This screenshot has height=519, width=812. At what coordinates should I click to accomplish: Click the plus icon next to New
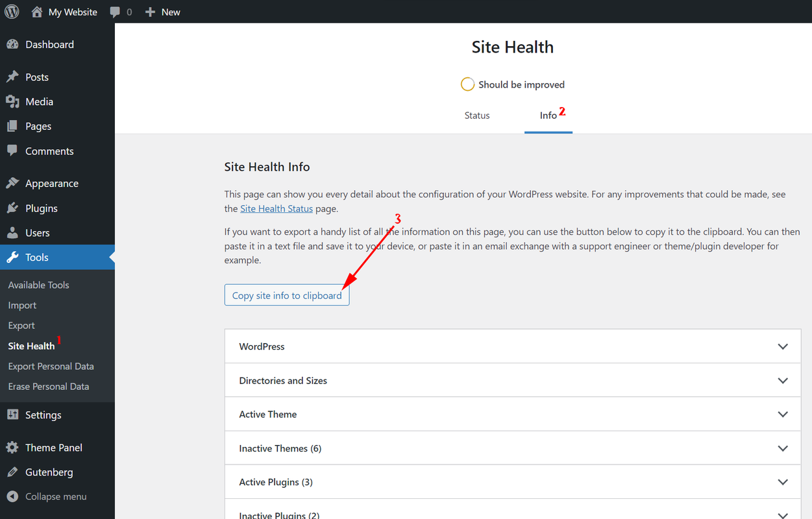pyautogui.click(x=150, y=12)
